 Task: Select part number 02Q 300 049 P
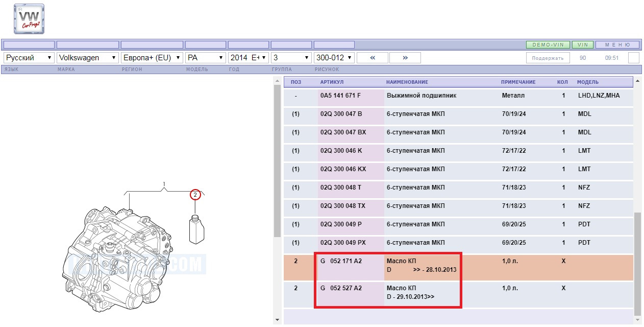tap(341, 224)
